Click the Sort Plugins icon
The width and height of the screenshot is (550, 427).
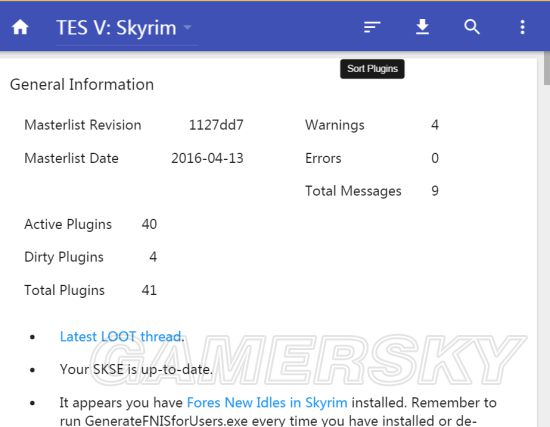click(372, 27)
